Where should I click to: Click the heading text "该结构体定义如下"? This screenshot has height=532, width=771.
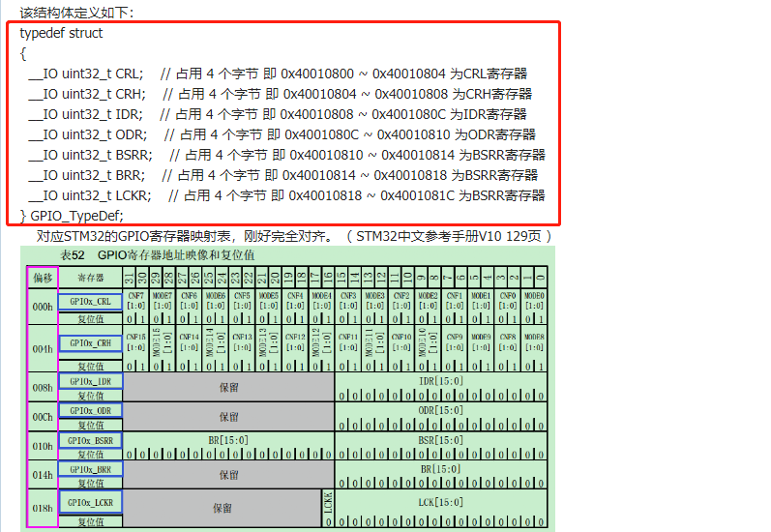pyautogui.click(x=76, y=13)
